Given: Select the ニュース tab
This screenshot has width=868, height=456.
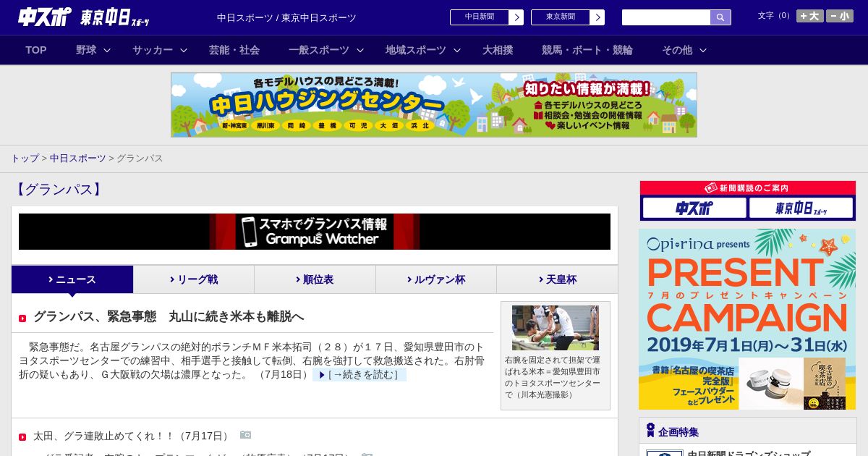Looking at the screenshot, I should tap(72, 279).
